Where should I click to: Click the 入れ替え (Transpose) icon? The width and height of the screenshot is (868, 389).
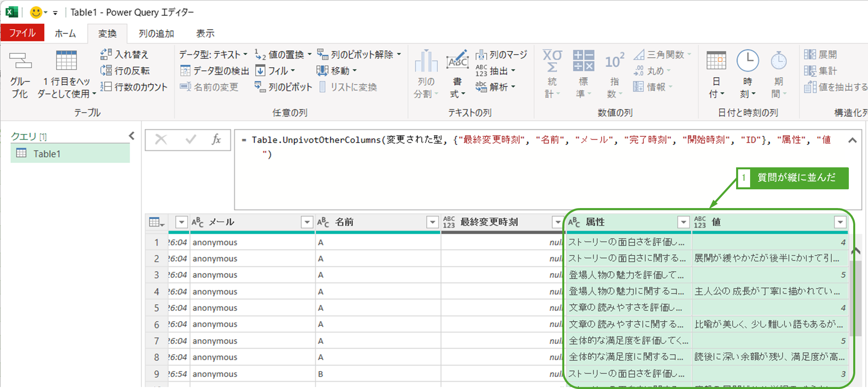tap(106, 54)
